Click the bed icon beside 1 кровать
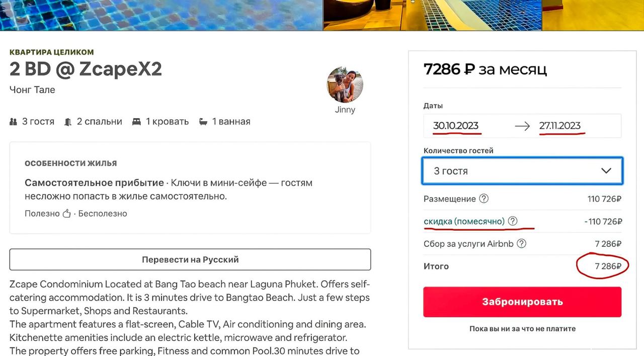Viewport: 644px width, 356px height. [136, 122]
